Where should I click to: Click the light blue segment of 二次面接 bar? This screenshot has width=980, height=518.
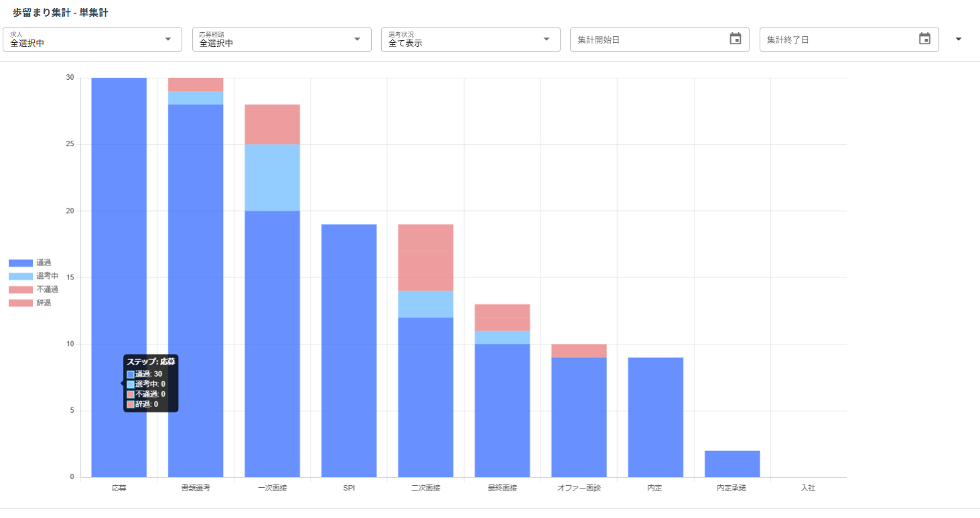click(x=425, y=304)
